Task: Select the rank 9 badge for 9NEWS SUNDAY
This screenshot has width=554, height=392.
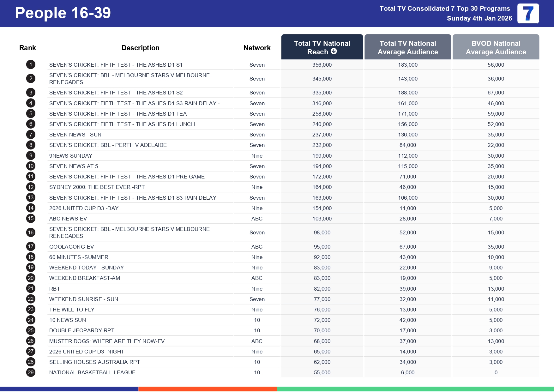Action: point(31,155)
